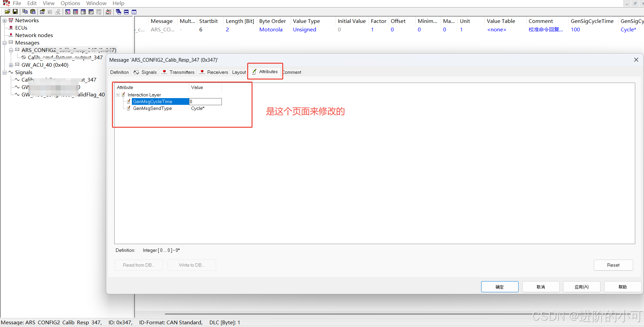Image resolution: width=644 pixels, height=327 pixels.
Task: Click the greyed-out card view toolbar icon
Action: 50,12
